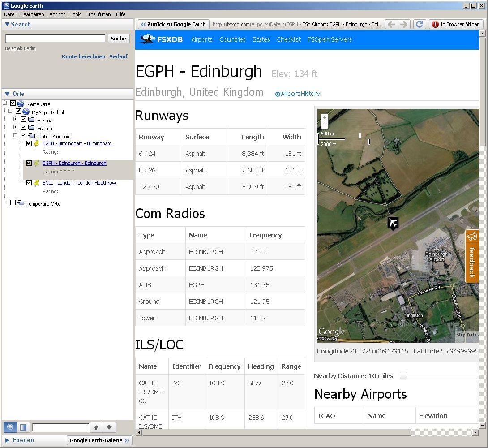This screenshot has height=448, width=488.
Task: Open the Hilfe menu
Action: coord(121,14)
